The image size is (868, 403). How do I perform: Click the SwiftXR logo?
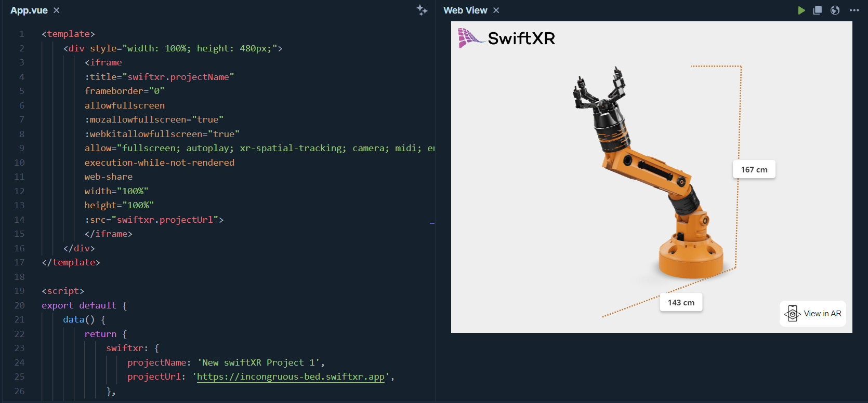click(507, 38)
